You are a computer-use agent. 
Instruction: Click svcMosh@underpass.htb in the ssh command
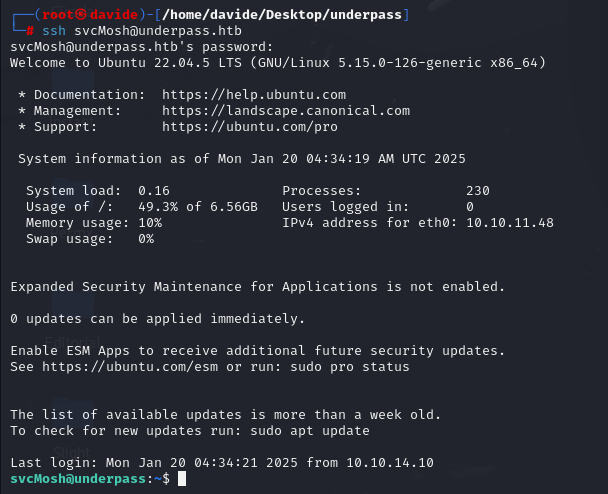[x=158, y=31]
